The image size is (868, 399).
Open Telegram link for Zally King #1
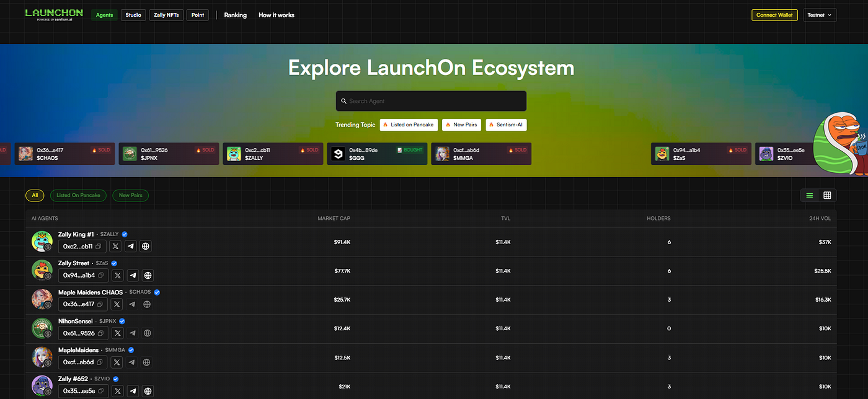[x=131, y=246]
